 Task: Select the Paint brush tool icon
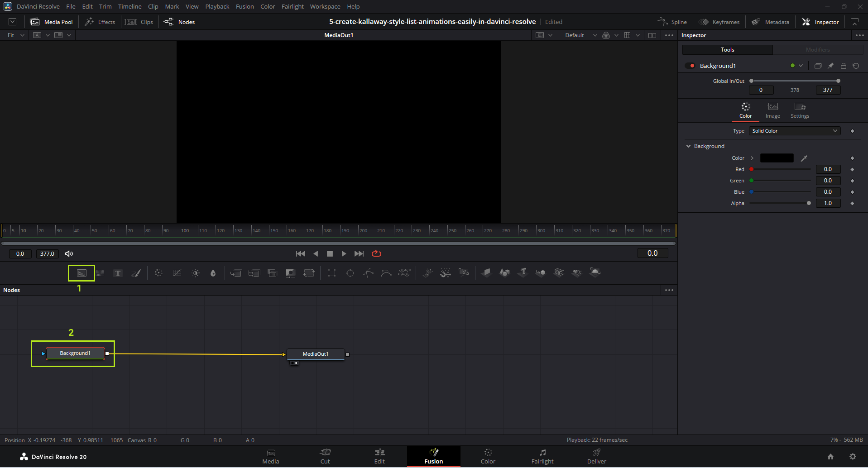click(x=136, y=273)
